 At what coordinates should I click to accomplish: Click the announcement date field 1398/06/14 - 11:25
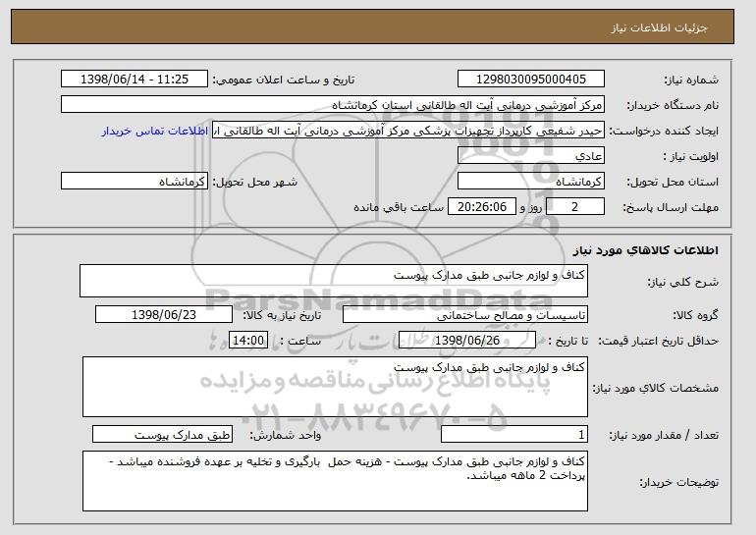point(135,80)
